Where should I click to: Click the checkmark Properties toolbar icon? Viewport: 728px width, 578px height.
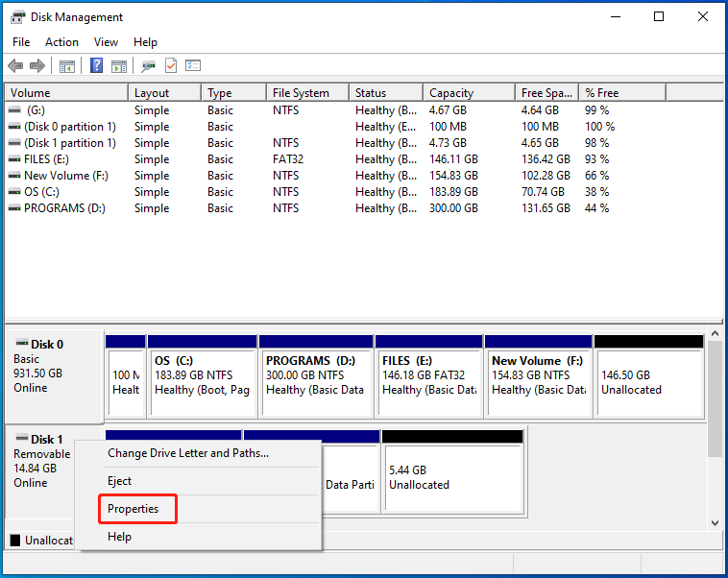click(x=171, y=66)
